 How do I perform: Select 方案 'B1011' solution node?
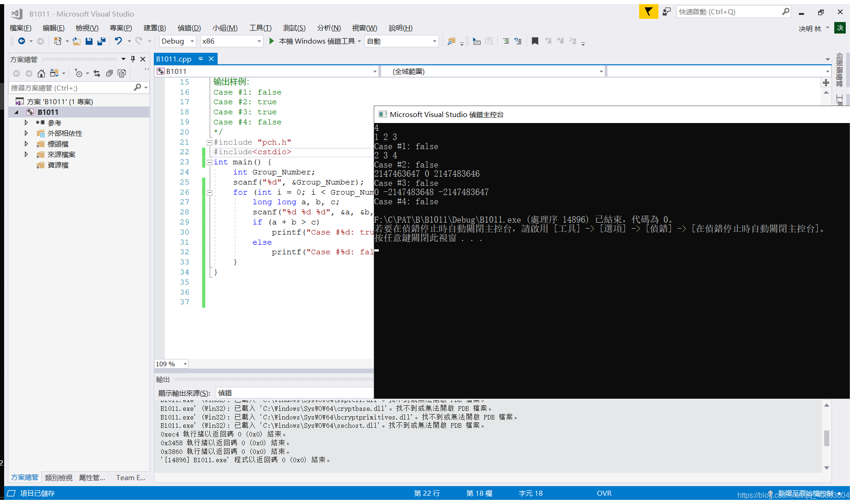pyautogui.click(x=60, y=101)
